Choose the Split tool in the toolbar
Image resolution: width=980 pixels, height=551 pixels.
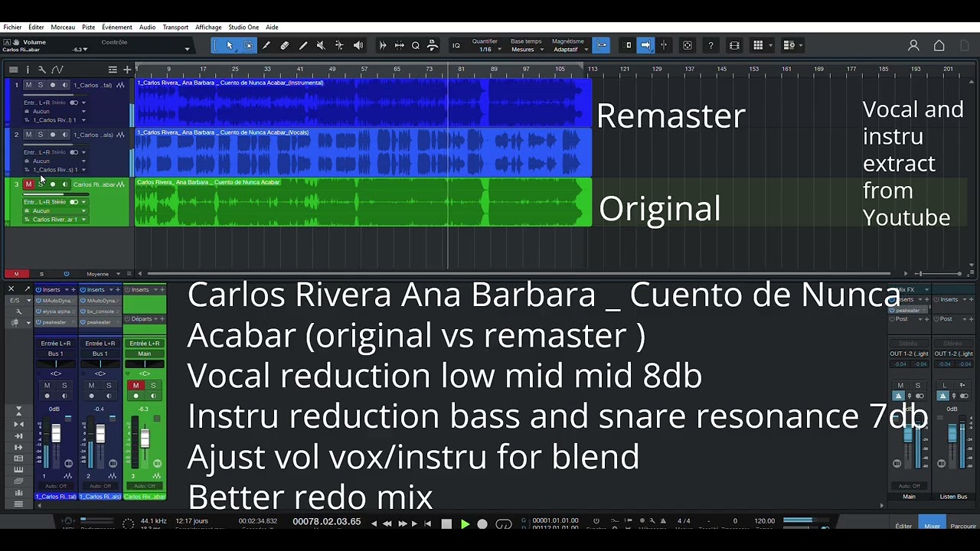[266, 46]
